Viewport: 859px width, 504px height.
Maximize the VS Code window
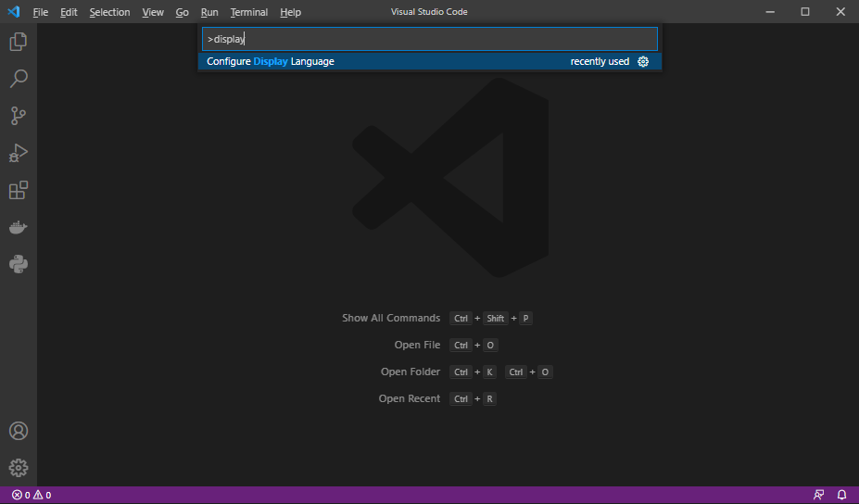point(804,11)
